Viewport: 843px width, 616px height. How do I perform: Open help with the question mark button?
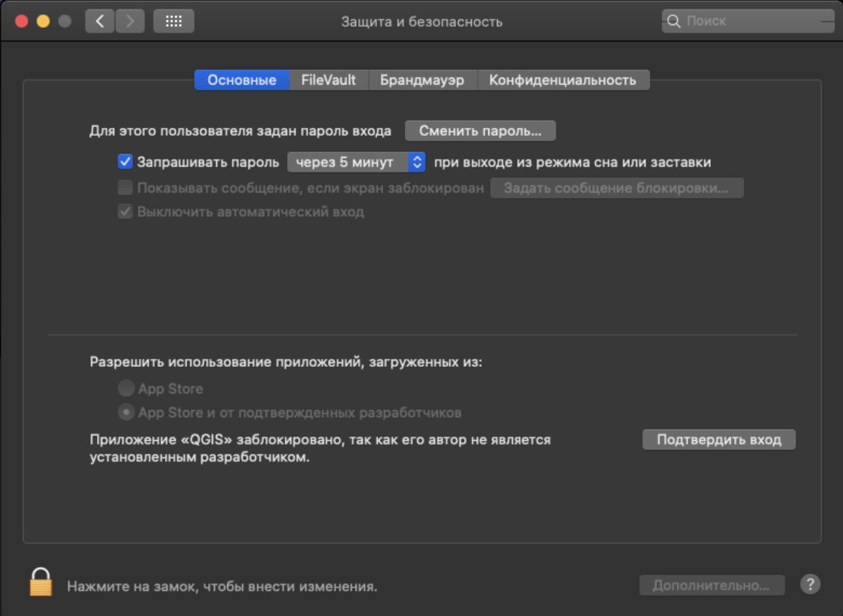tap(810, 584)
